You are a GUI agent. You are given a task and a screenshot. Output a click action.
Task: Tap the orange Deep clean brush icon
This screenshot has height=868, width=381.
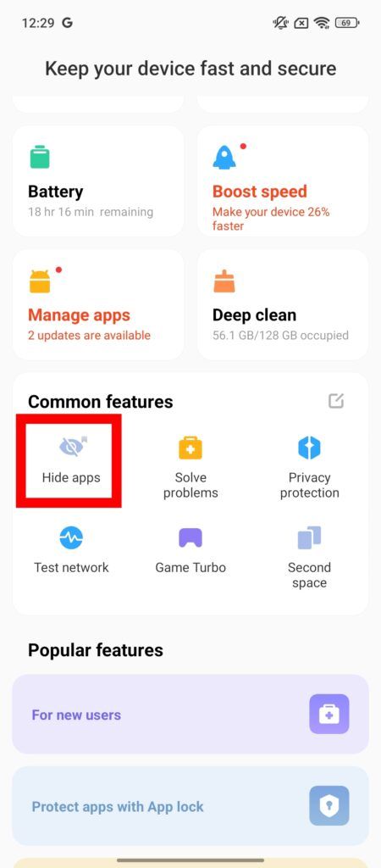[224, 281]
